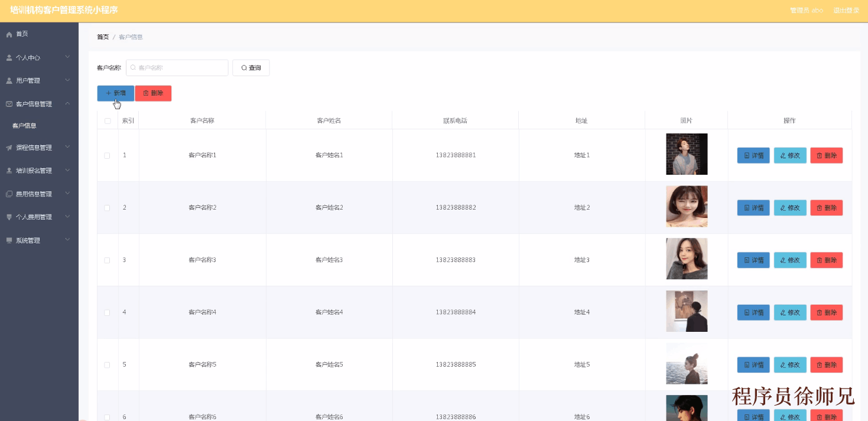868x421 pixels.
Task: Expand the 系统管理 menu chevron
Action: click(67, 240)
